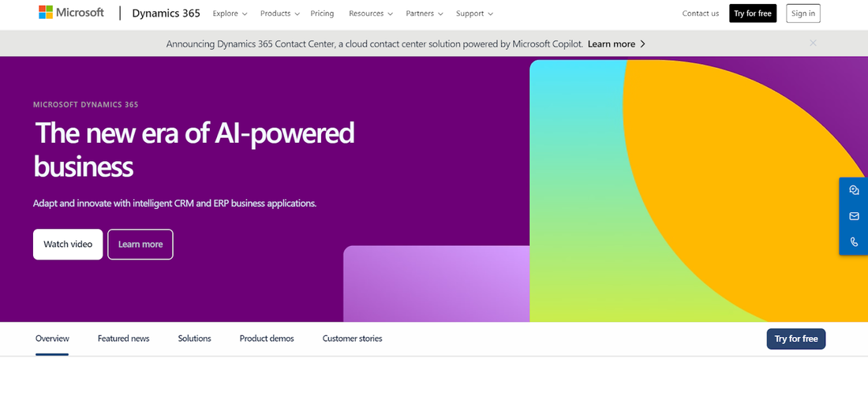Expand the Partners dropdown menu
Viewport: 868px width, 400px height.
[x=424, y=13]
